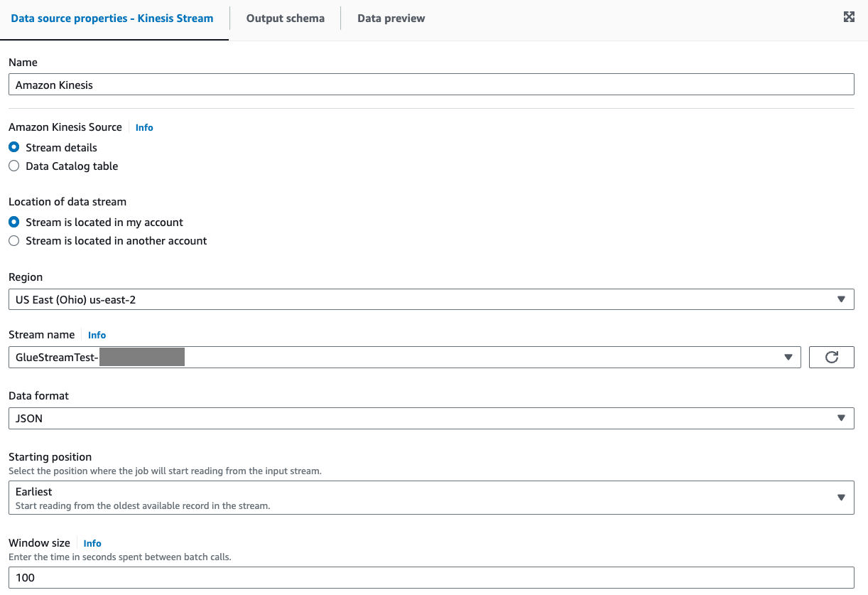Screen dimensions: 868x595
Task: Choose Stream is located in my account
Action: (x=14, y=223)
